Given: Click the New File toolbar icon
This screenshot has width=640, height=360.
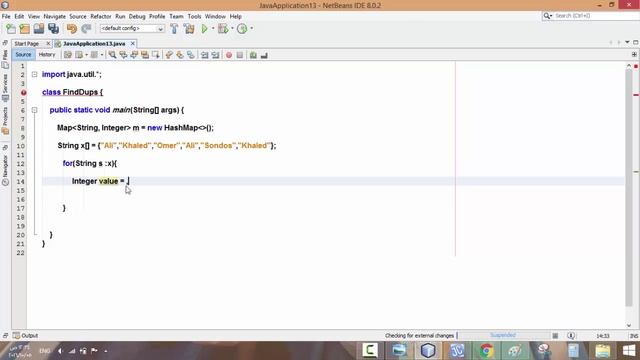Looking at the screenshot, I should (x=11, y=29).
